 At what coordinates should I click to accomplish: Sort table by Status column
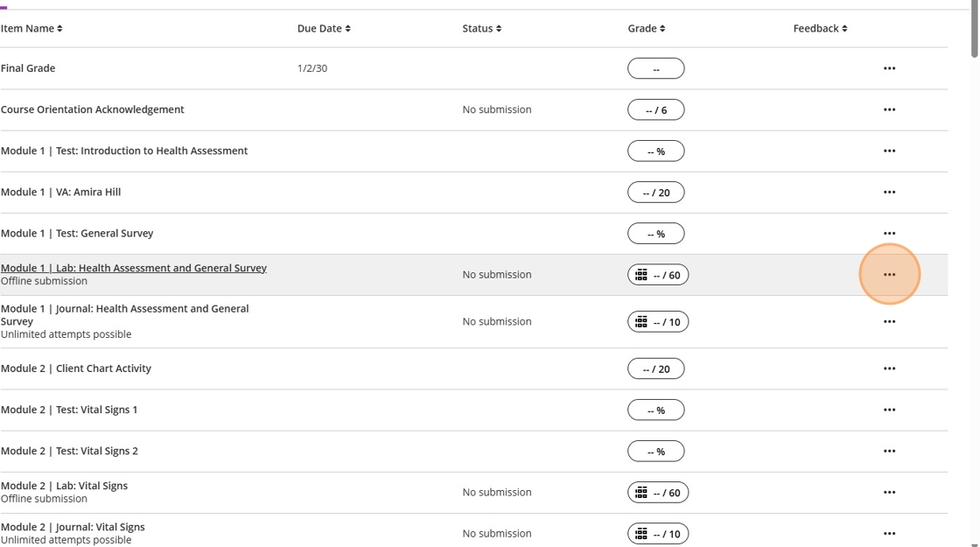click(x=482, y=29)
